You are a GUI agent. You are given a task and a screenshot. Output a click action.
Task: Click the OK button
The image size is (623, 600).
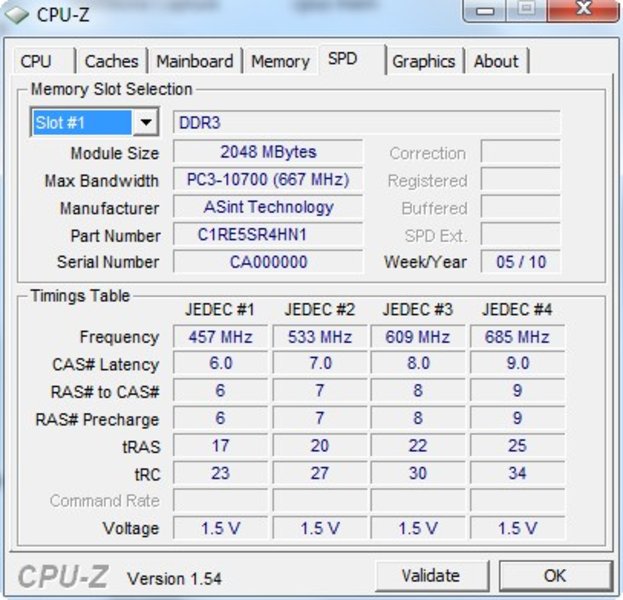pos(555,575)
